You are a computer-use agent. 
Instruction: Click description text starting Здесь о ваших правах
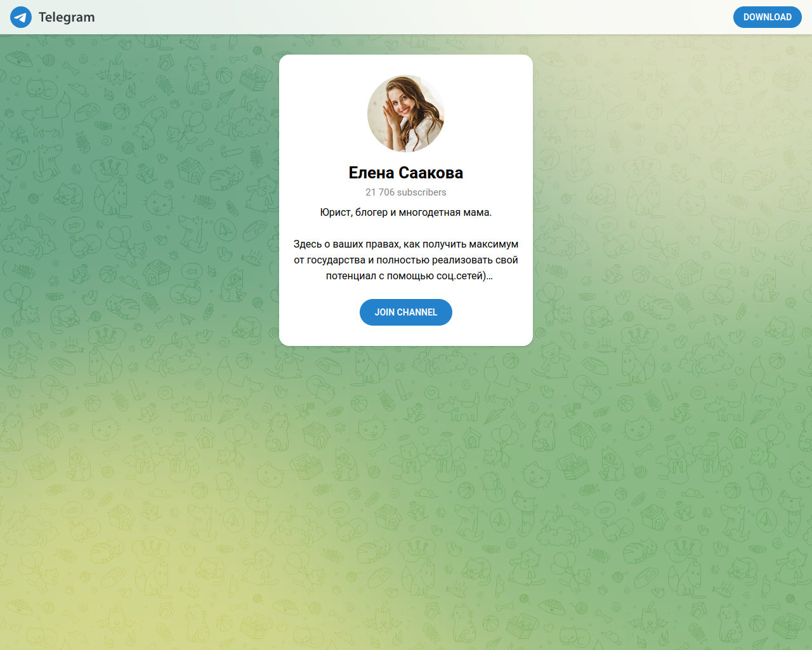(406, 260)
